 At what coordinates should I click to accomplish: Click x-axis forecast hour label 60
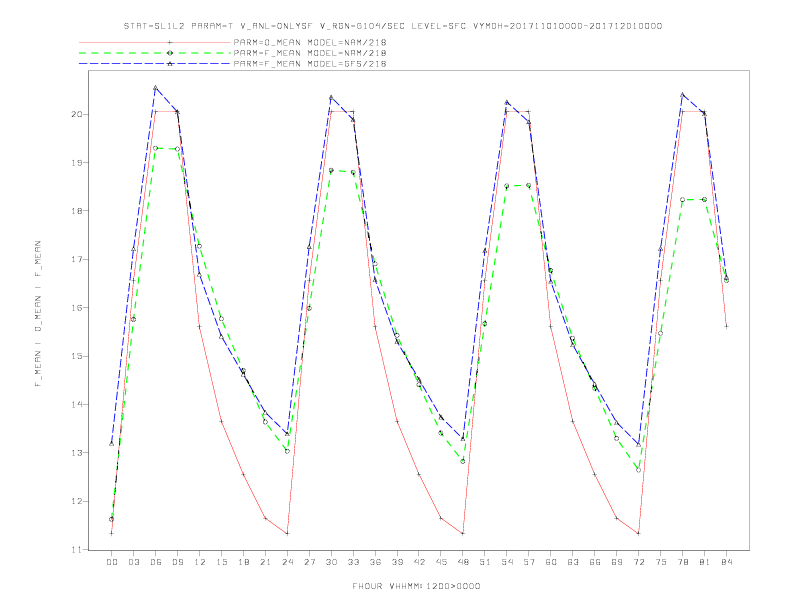pyautogui.click(x=551, y=562)
